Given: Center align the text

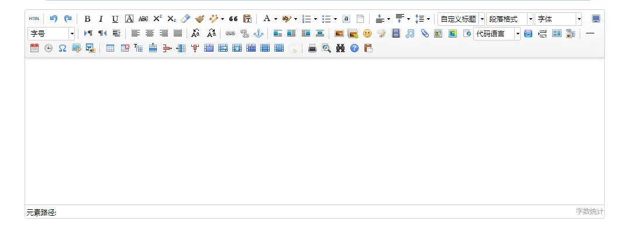Looking at the screenshot, I should pos(150,34).
